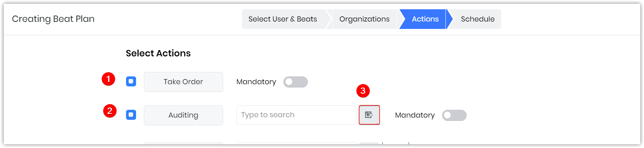Click red numbered marker 1
The width and height of the screenshot is (644, 148).
[x=109, y=79]
